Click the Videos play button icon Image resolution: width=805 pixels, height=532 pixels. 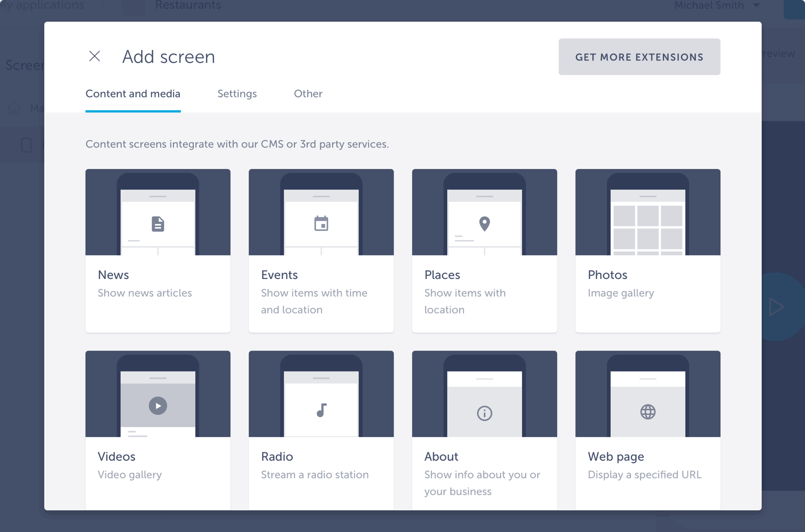(x=158, y=406)
